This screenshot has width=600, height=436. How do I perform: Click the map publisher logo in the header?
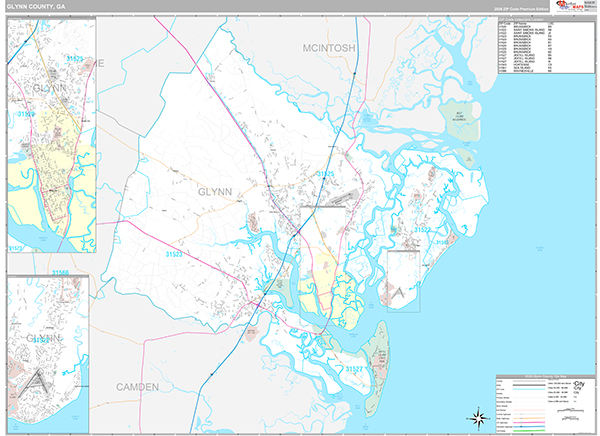point(575,6)
